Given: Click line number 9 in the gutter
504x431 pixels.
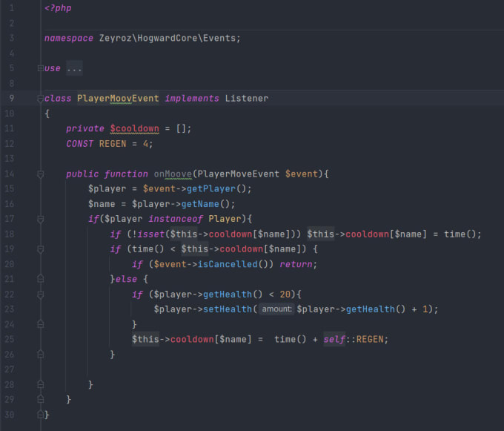Looking at the screenshot, I should pyautogui.click(x=12, y=98).
